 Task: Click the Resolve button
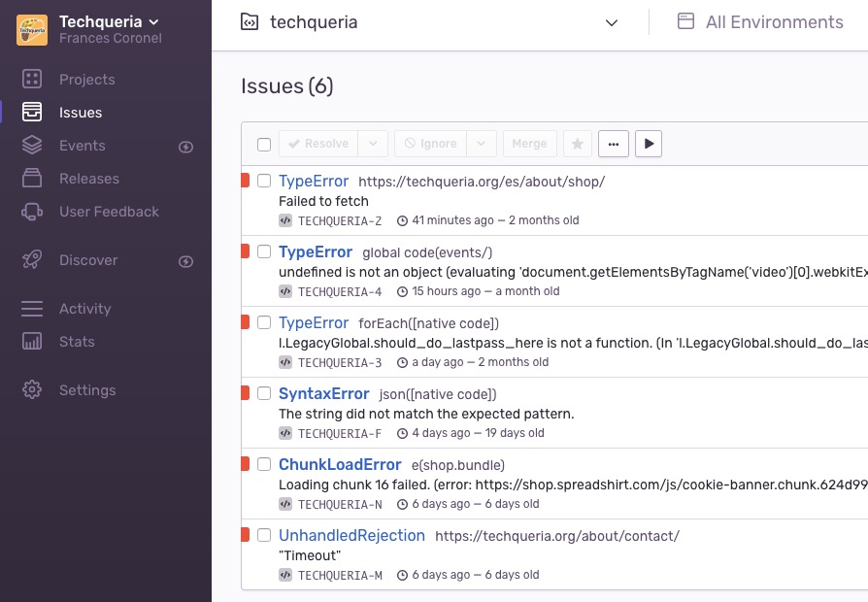(318, 144)
